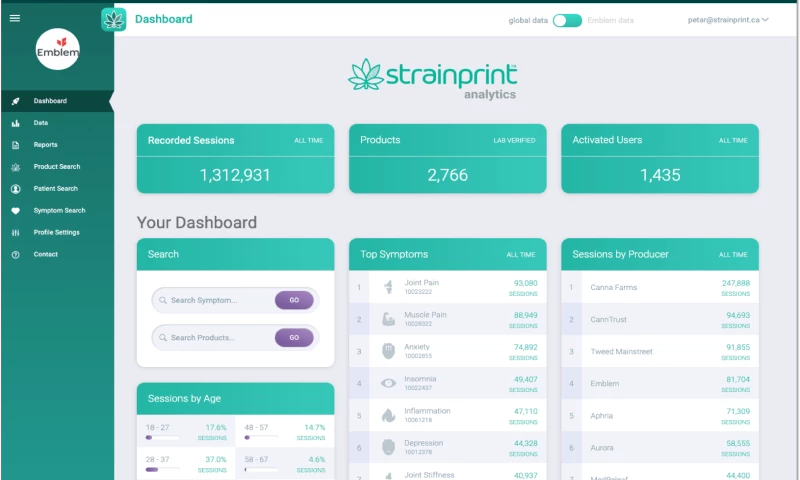Select the Depression symptom row
Viewport: 800px width, 480px height.
tap(447, 448)
